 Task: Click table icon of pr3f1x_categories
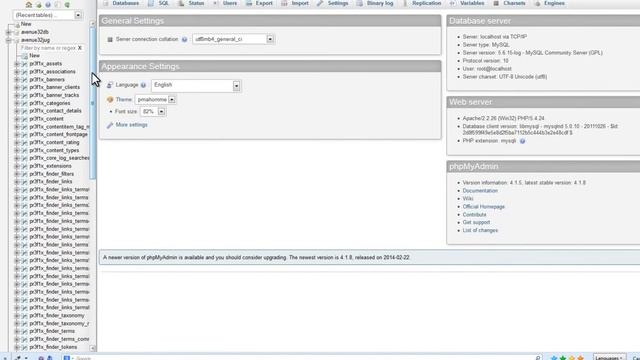(24, 103)
